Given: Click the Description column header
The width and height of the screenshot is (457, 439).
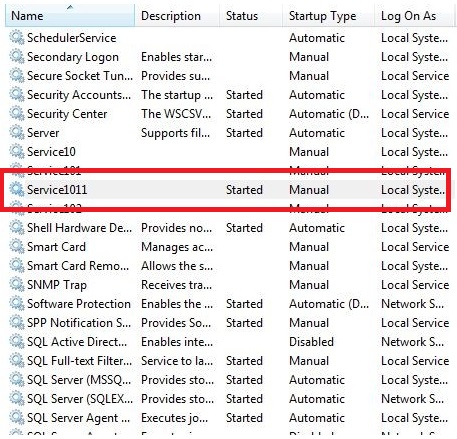Looking at the screenshot, I should (x=177, y=15).
